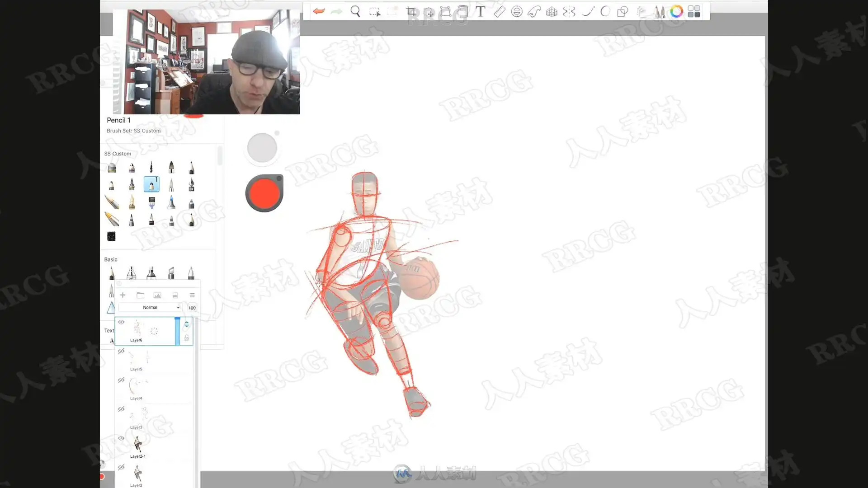868x488 pixels.
Task: Turn on Symmetry tool
Action: [569, 12]
